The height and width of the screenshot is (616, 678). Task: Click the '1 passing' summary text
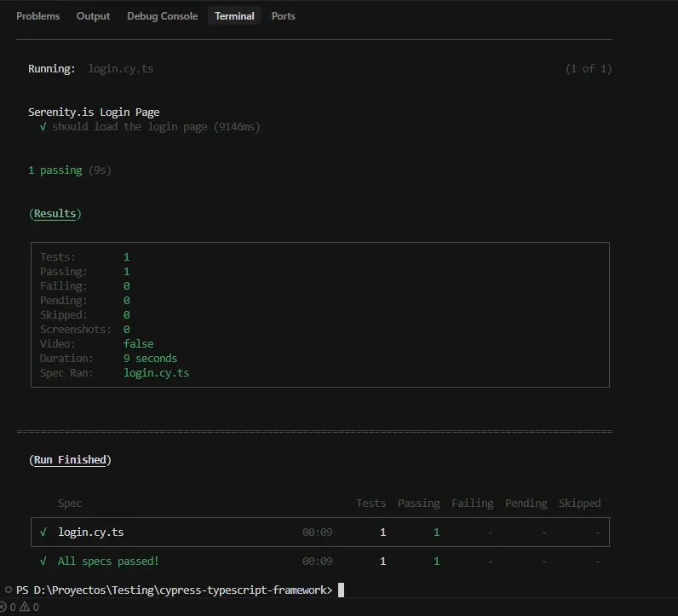[x=55, y=170]
